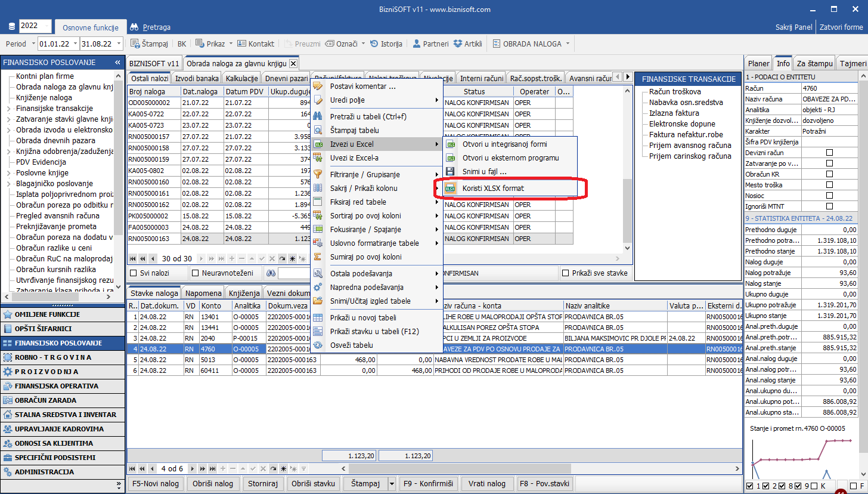868x494 pixels.
Task: Check Prikaži sve stavke option
Action: [x=565, y=273]
